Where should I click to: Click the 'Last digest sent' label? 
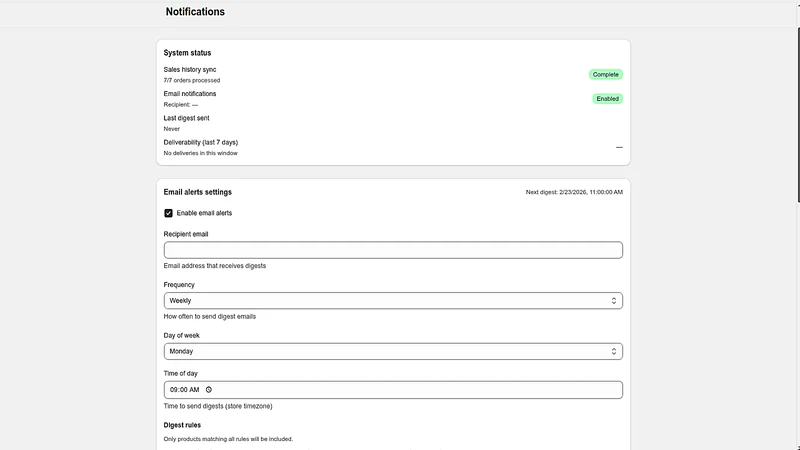[186, 118]
